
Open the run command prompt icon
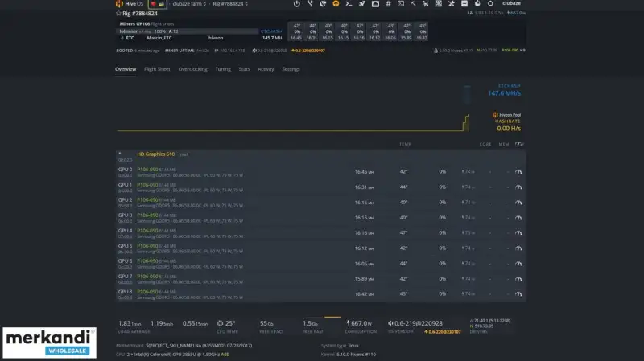[349, 4]
